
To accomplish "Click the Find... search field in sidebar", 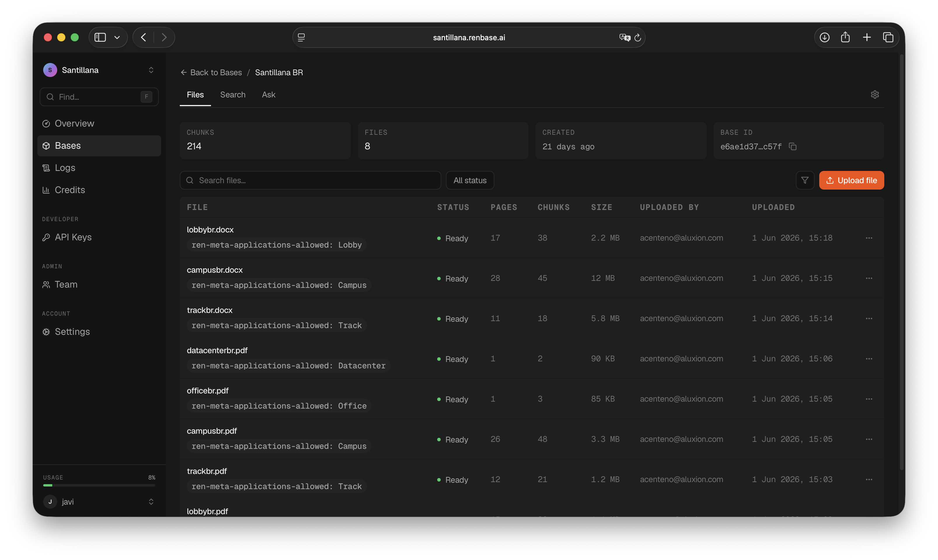I will [99, 97].
